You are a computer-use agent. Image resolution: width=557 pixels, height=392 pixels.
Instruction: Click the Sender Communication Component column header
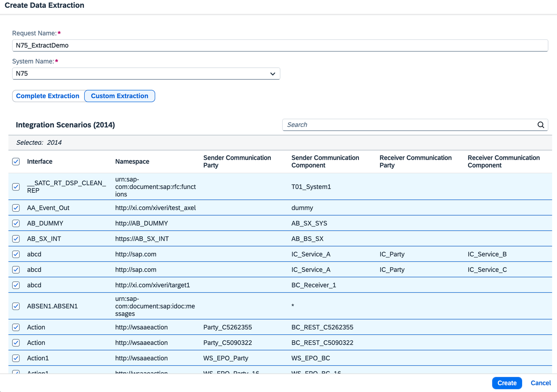point(325,161)
